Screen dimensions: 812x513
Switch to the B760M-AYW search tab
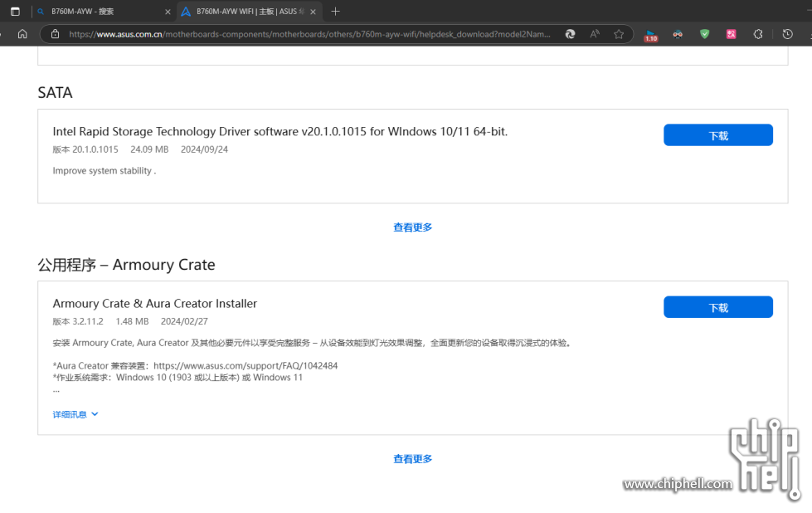tap(104, 12)
